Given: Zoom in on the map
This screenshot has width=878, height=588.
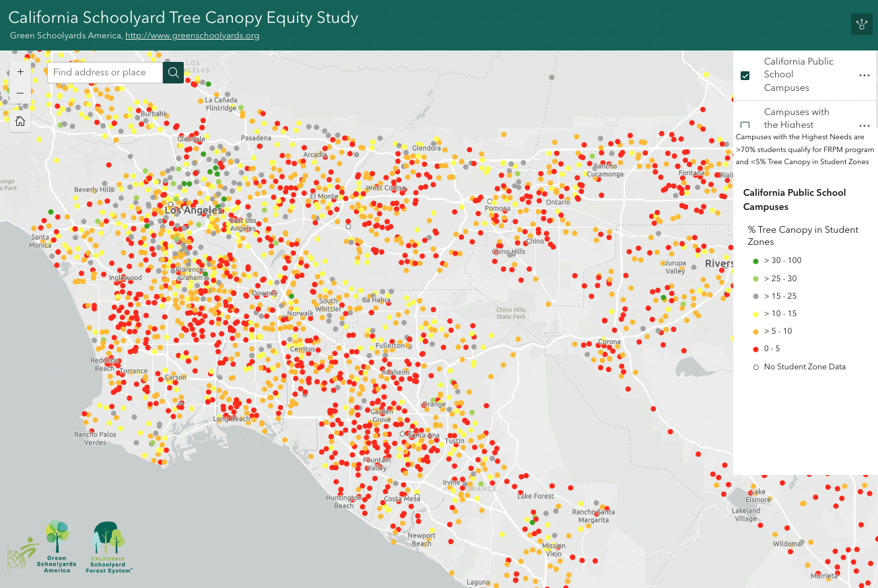Looking at the screenshot, I should click(20, 71).
